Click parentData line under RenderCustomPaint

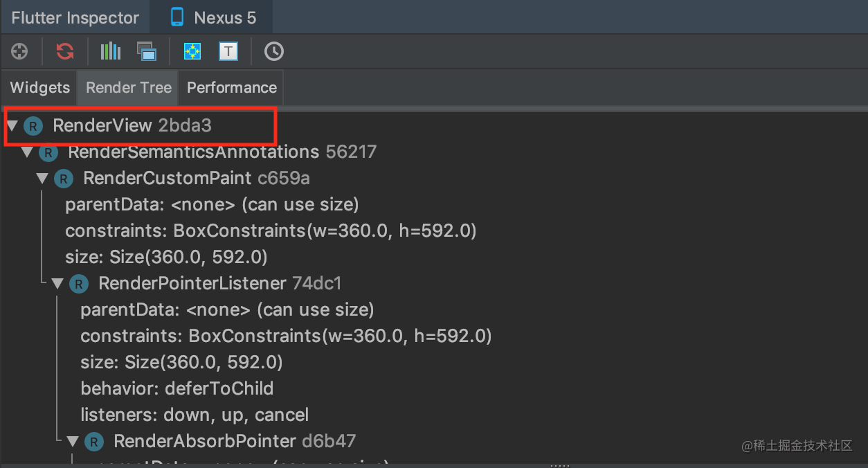tap(212, 205)
